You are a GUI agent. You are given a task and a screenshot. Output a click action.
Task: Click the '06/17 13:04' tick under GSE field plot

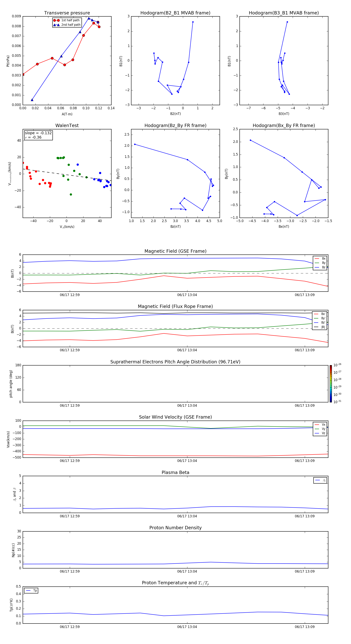point(187,295)
